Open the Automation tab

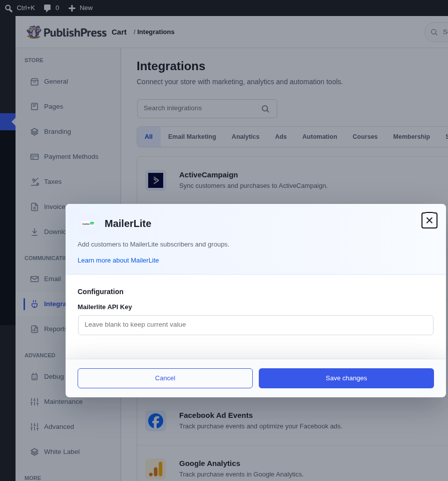tap(319, 137)
